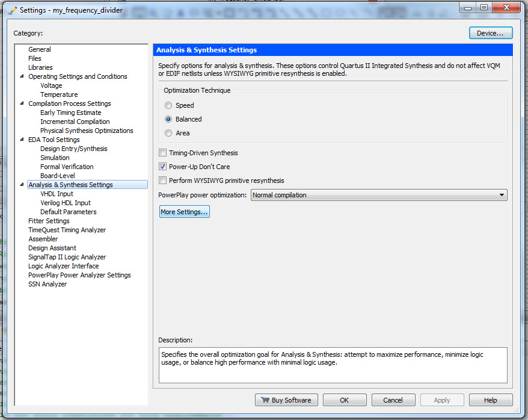Maximize the Settings window
Image resolution: width=528 pixels, height=420 pixels.
point(484,7)
